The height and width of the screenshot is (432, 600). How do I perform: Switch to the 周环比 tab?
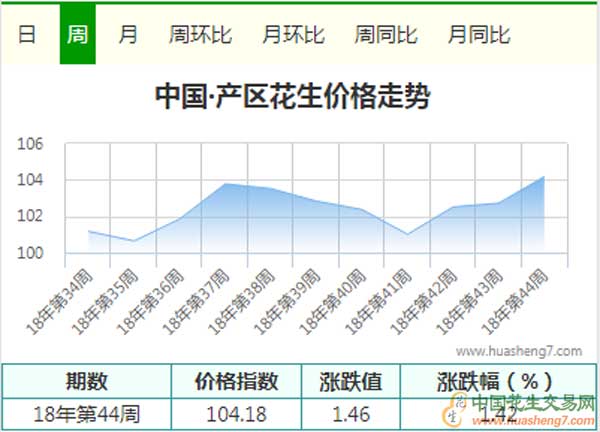200,35
